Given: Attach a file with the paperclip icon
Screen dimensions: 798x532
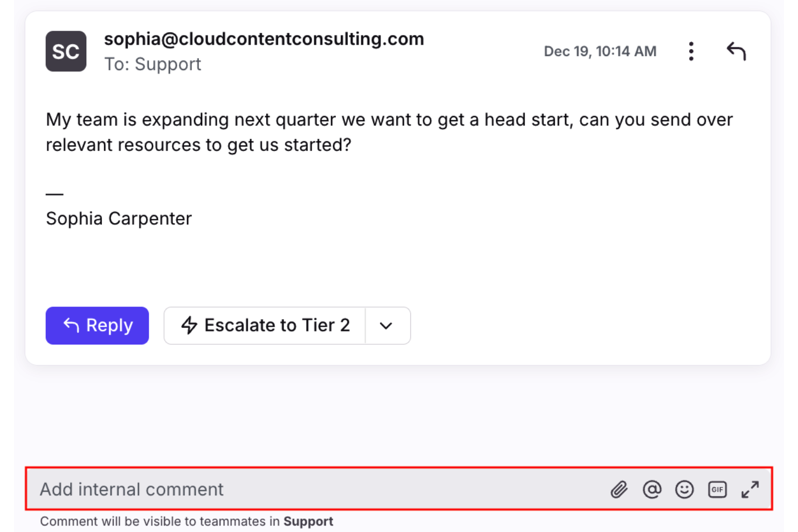Looking at the screenshot, I should [x=619, y=489].
